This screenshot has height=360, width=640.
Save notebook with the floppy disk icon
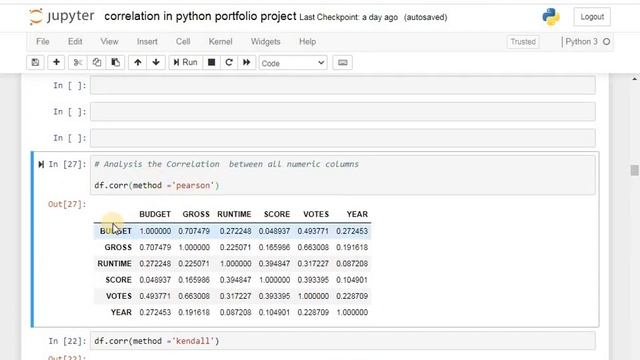[x=36, y=62]
